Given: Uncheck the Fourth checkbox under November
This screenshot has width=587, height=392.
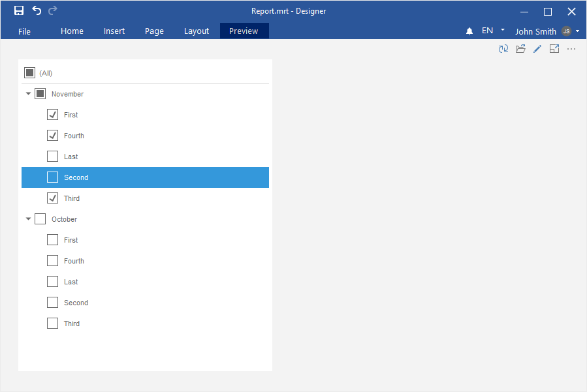Looking at the screenshot, I should click(53, 136).
